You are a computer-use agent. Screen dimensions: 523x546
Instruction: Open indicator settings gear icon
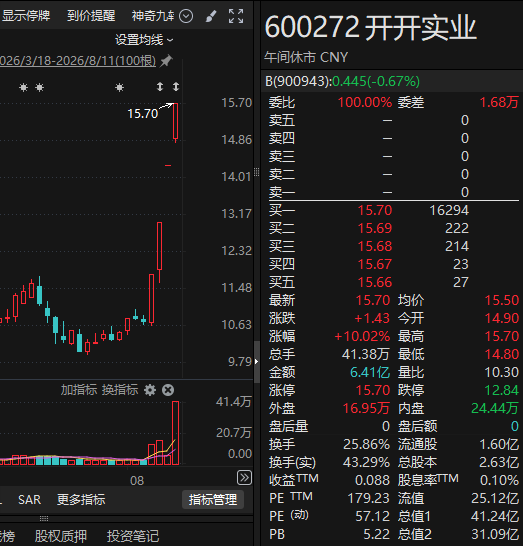click(150, 390)
